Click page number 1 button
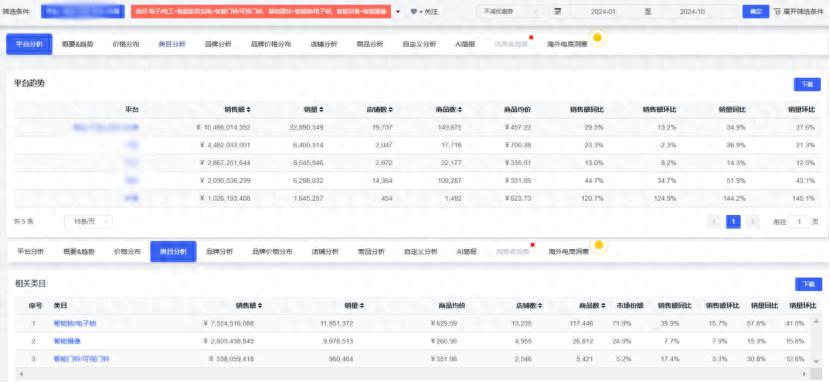Viewport: 830px width, 383px height. click(x=733, y=222)
